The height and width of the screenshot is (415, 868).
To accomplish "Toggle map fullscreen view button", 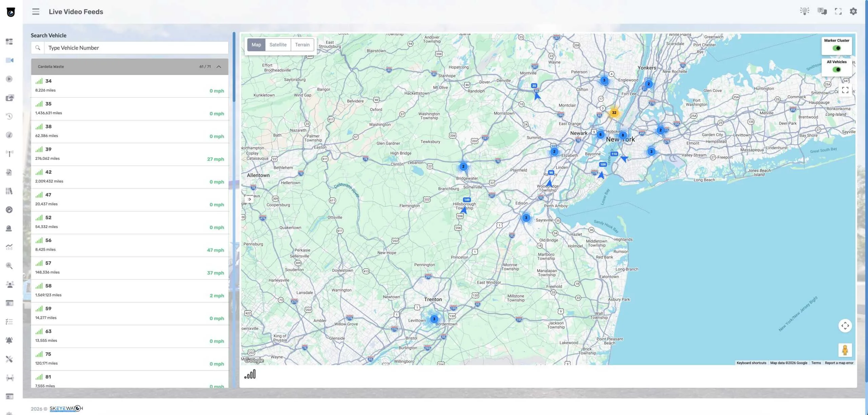I will [845, 90].
